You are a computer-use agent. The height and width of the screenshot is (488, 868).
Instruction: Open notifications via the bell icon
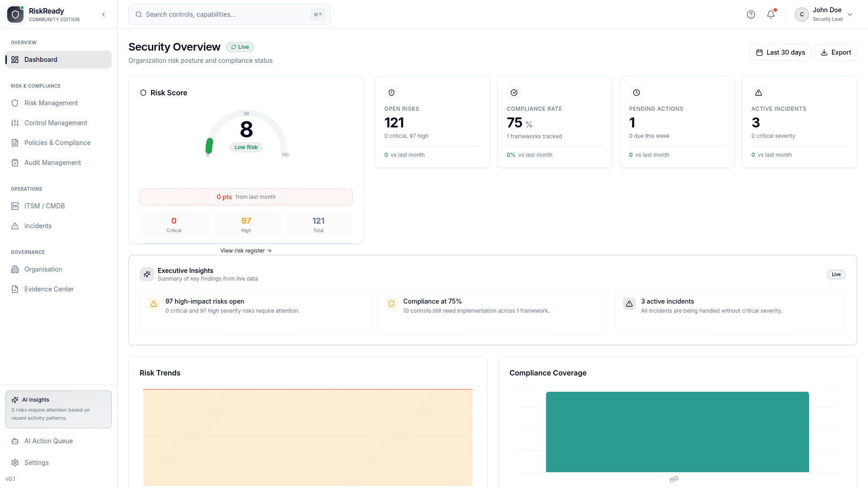point(770,14)
